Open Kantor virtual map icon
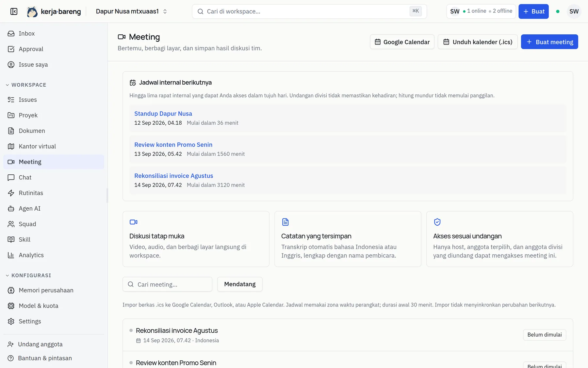 [11, 146]
